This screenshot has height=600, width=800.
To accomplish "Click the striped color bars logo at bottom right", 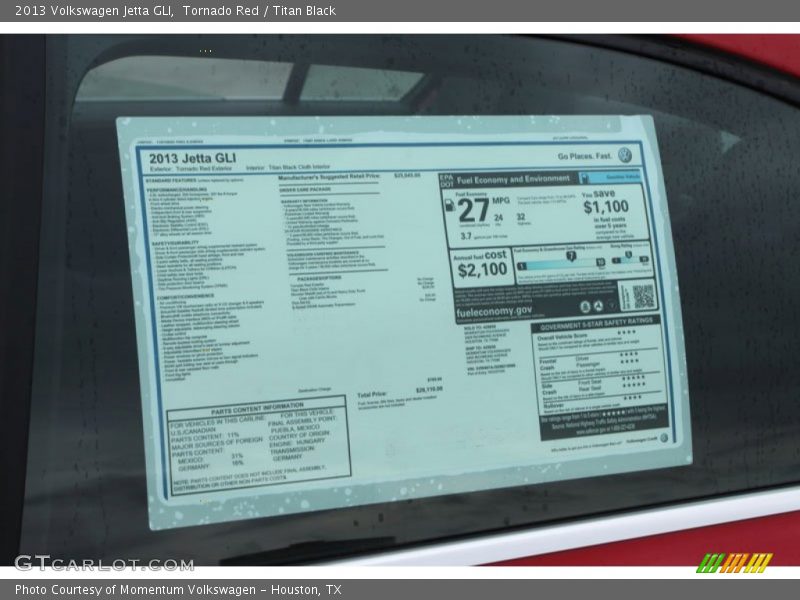I will pos(735,562).
